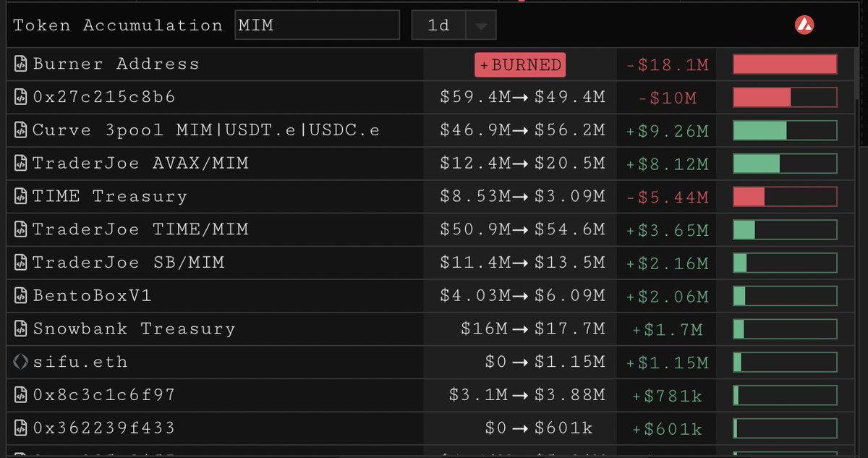Click balance $8.53M→$3.09M
The image size is (868, 458).
[x=522, y=197]
